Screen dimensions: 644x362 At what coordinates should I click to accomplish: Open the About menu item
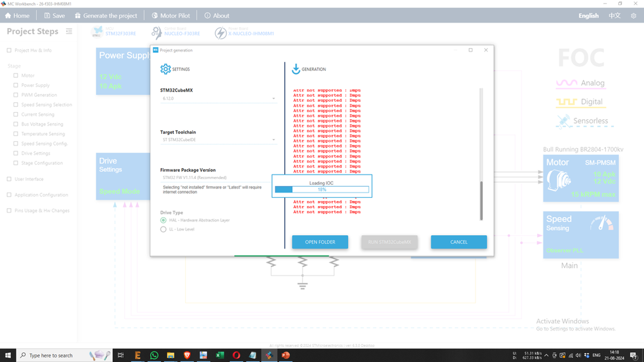tap(217, 15)
